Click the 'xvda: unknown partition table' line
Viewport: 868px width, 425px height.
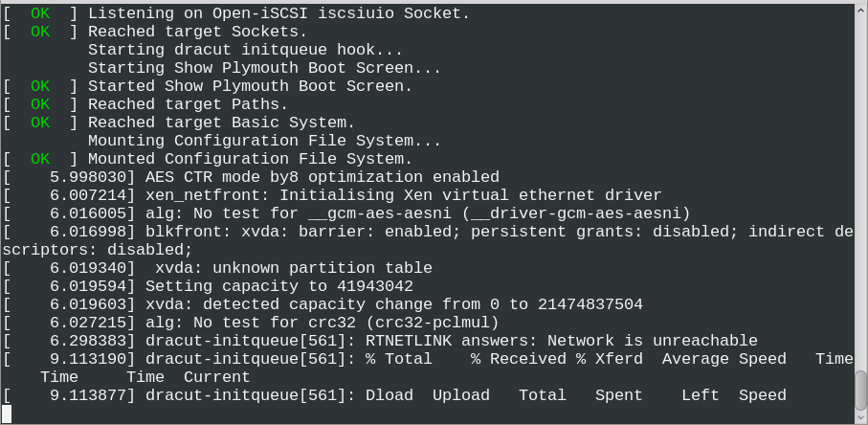click(x=294, y=268)
